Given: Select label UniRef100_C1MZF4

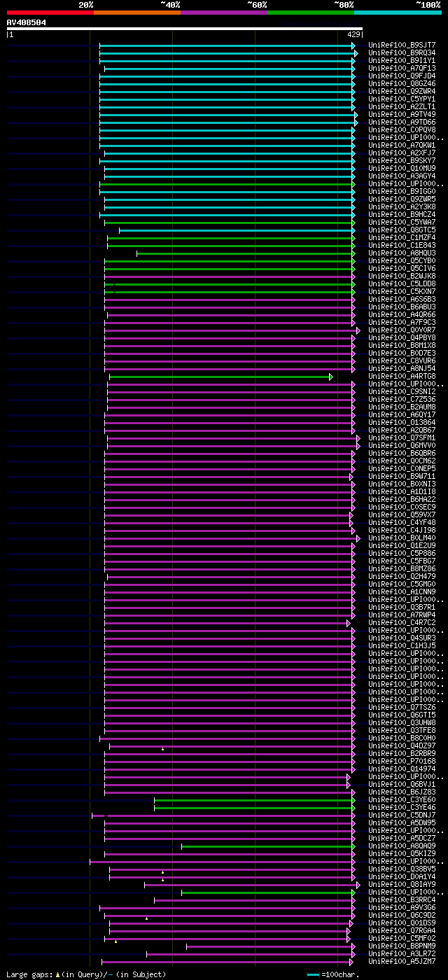Looking at the screenshot, I should 402,237.
